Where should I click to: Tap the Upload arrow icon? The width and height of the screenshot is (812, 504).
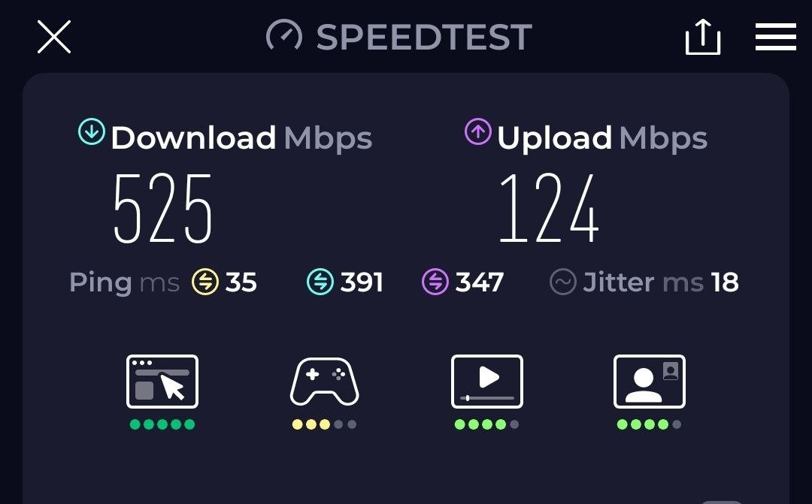coord(477,131)
